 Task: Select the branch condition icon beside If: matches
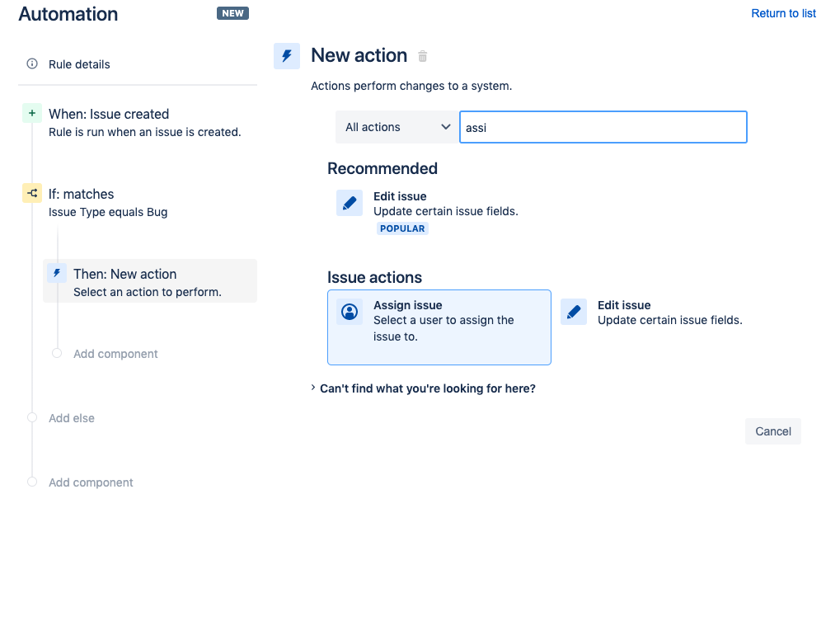(x=31, y=193)
